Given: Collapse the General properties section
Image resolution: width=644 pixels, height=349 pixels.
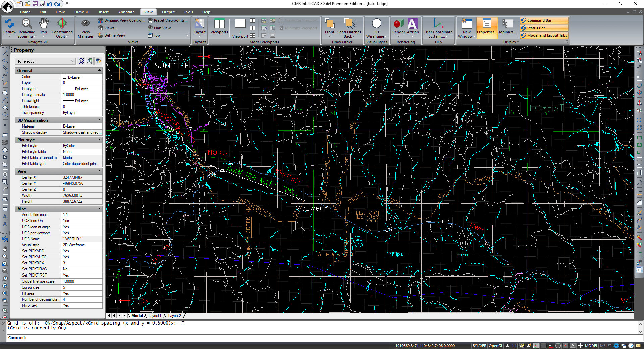Looking at the screenshot, I should point(99,70).
